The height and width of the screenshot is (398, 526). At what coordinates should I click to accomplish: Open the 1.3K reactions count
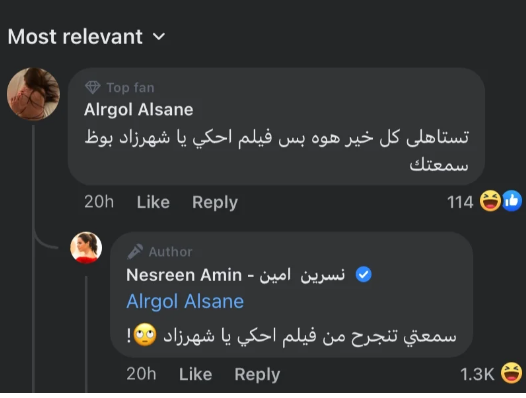coord(477,374)
